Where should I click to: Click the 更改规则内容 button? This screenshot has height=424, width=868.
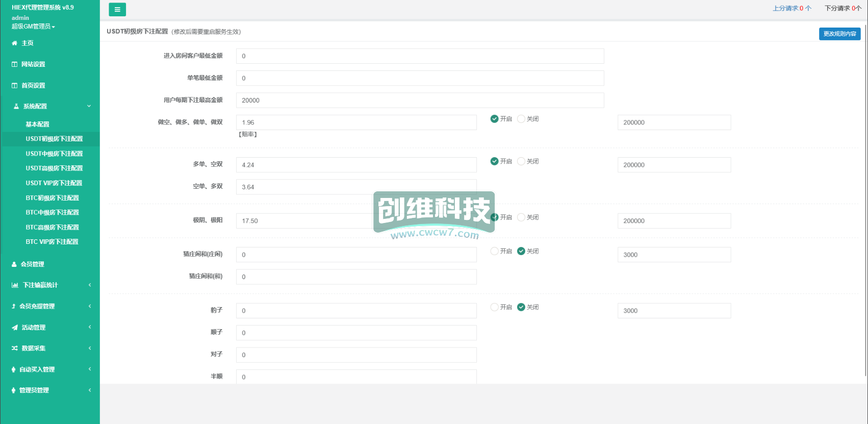[x=839, y=34]
